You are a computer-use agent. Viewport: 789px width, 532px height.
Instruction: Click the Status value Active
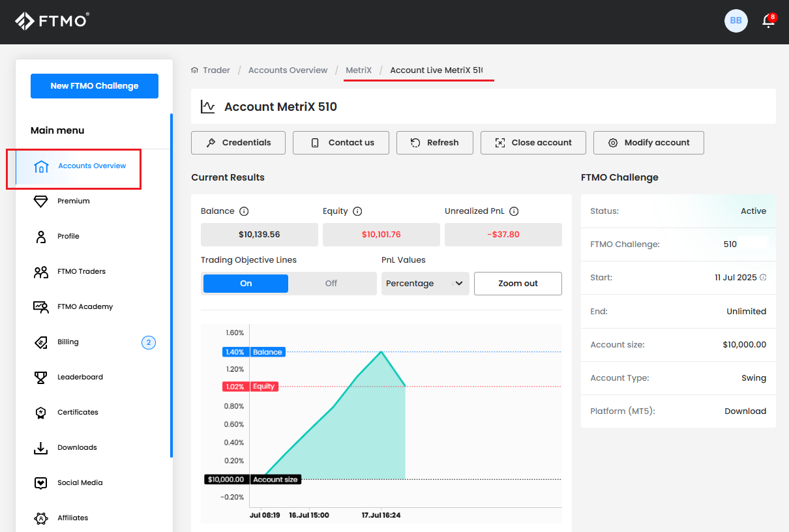[754, 211]
